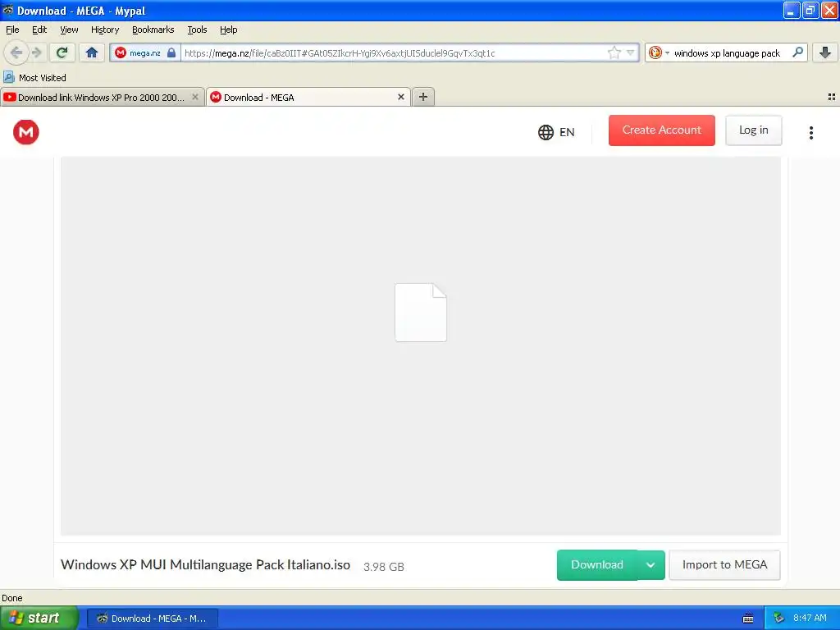Switch to the Download - MEGA tab
840x630 pixels.
[308, 98]
